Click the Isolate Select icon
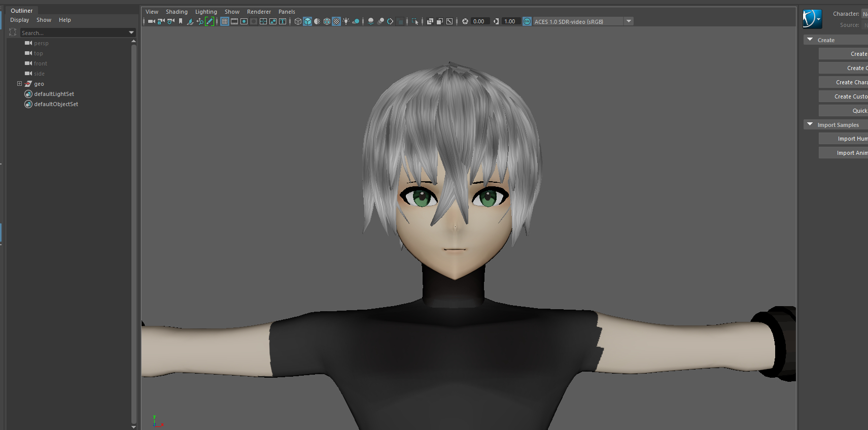The image size is (868, 430). [415, 21]
